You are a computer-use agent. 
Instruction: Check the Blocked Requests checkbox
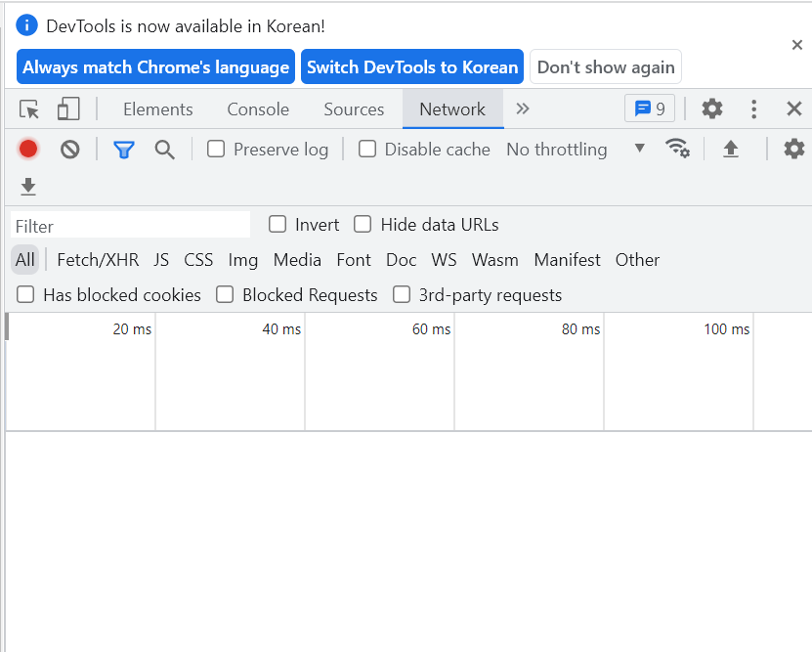[225, 294]
